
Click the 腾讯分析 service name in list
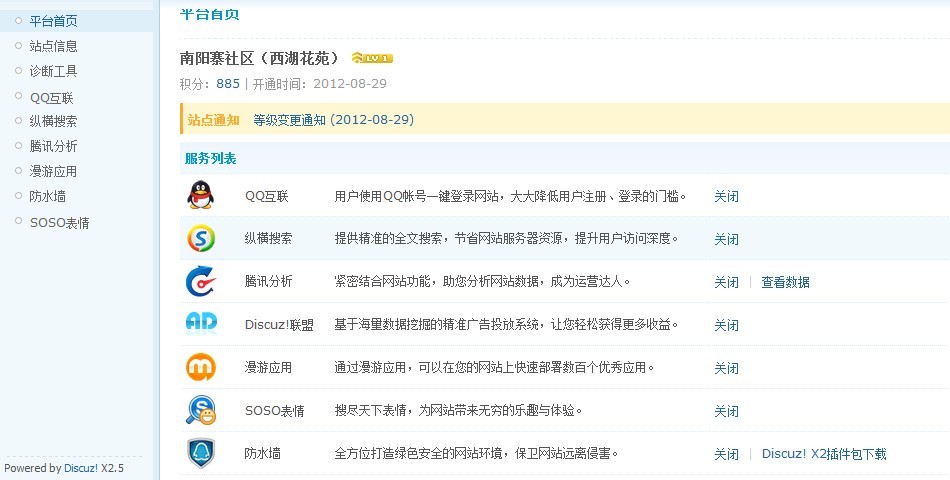(x=268, y=281)
